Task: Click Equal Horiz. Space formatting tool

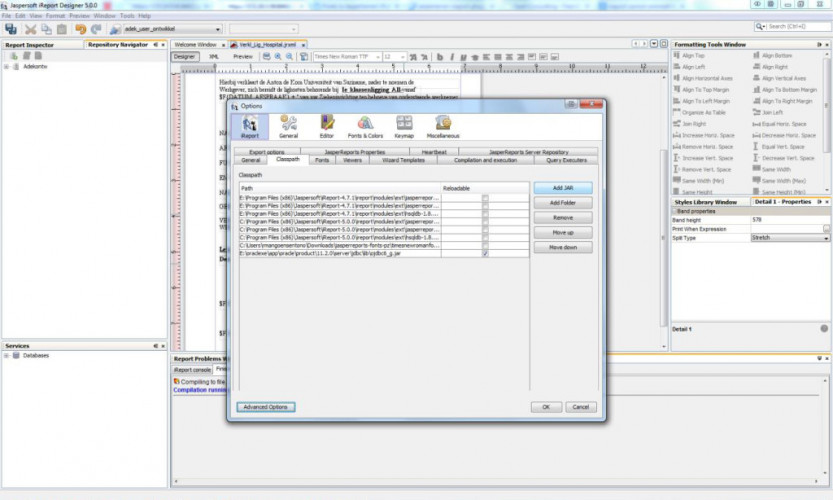Action: pyautogui.click(x=779, y=124)
